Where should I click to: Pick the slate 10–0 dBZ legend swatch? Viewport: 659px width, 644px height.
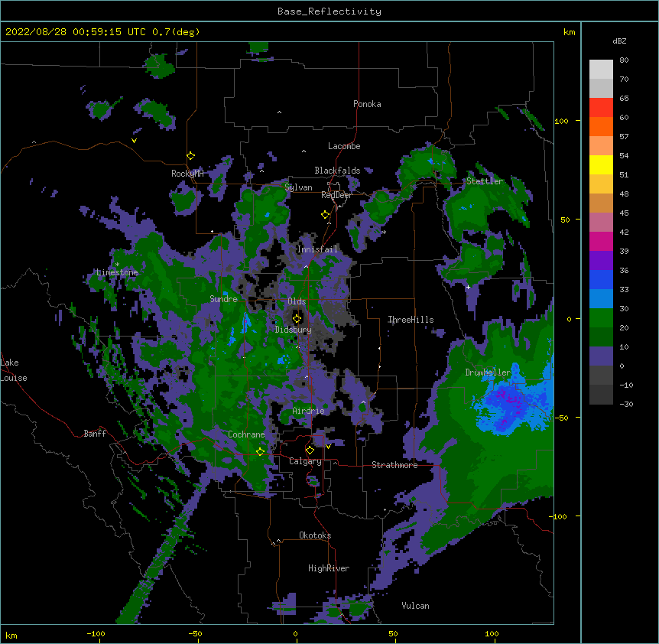click(x=601, y=356)
